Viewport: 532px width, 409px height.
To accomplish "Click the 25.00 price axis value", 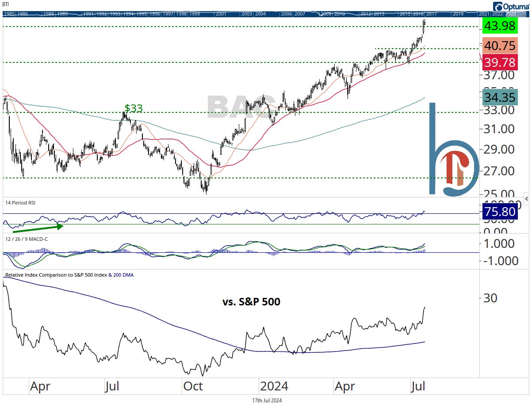I will 499,193.
